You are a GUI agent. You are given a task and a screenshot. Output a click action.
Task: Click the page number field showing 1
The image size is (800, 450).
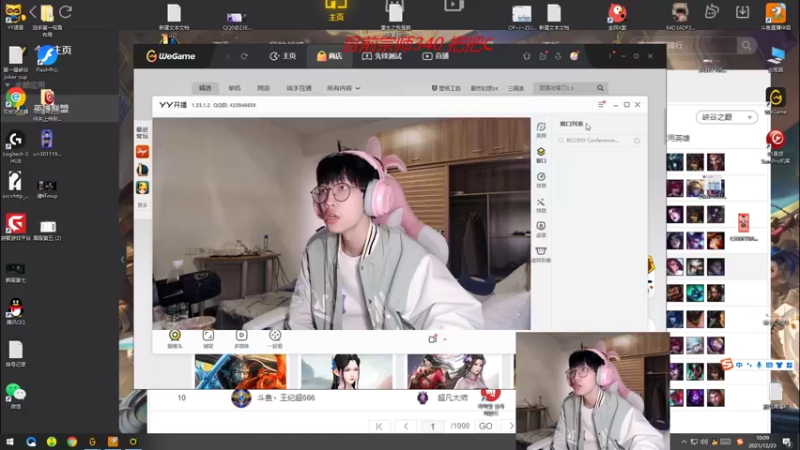pos(433,426)
